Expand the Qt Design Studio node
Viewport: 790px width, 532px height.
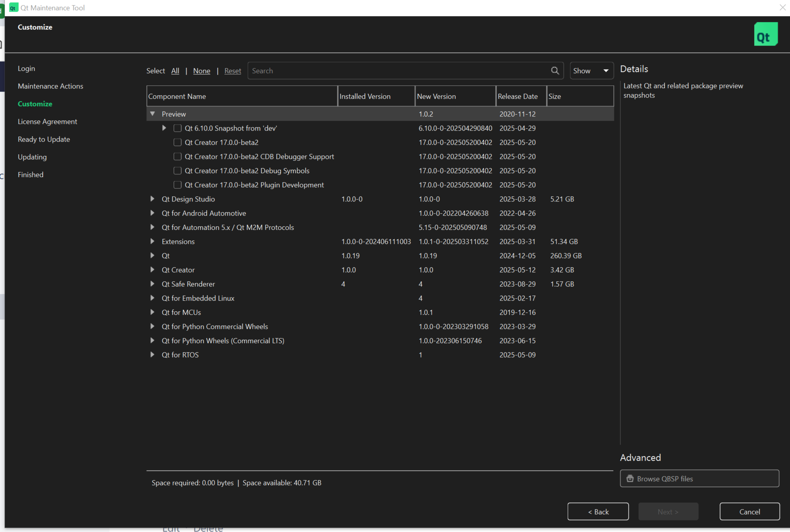point(152,199)
